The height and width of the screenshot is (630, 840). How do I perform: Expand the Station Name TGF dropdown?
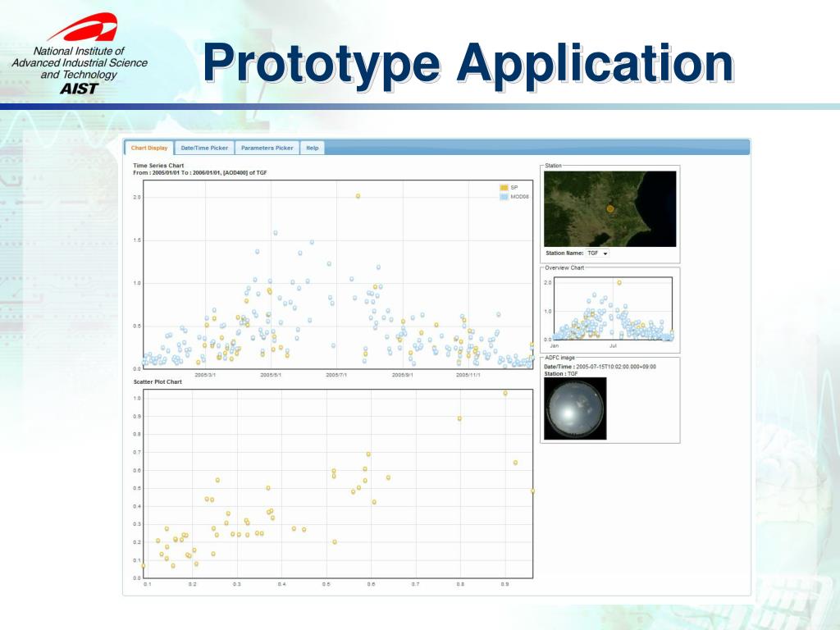coord(597,253)
